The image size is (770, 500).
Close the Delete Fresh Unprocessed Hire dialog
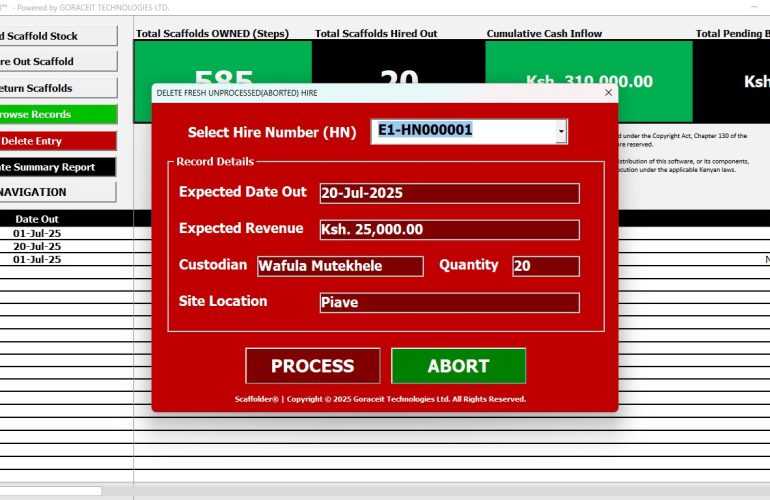(608, 92)
